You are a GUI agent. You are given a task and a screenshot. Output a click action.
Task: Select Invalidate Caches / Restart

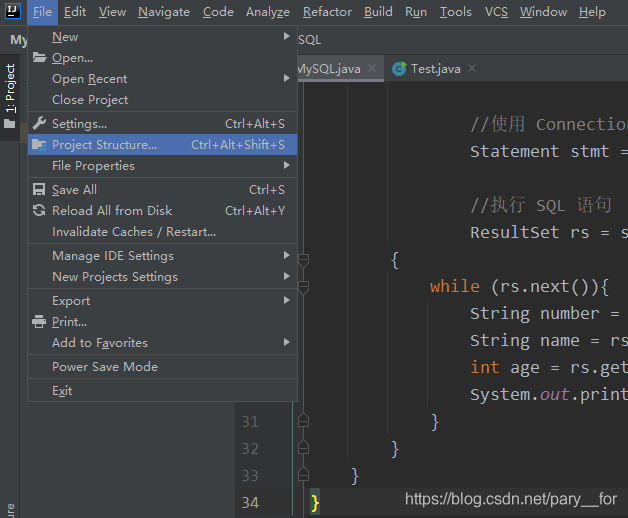click(x=133, y=232)
